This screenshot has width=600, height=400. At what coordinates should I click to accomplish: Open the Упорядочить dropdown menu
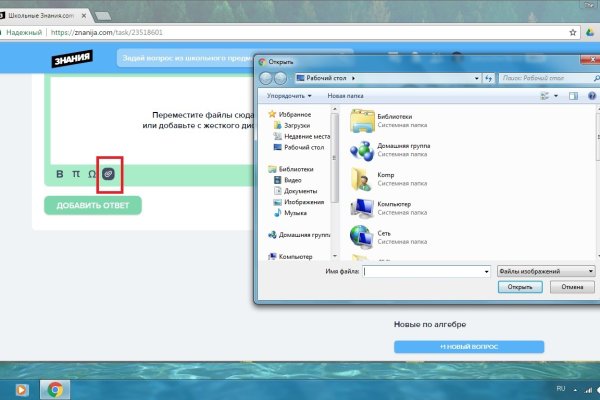pyautogui.click(x=288, y=95)
